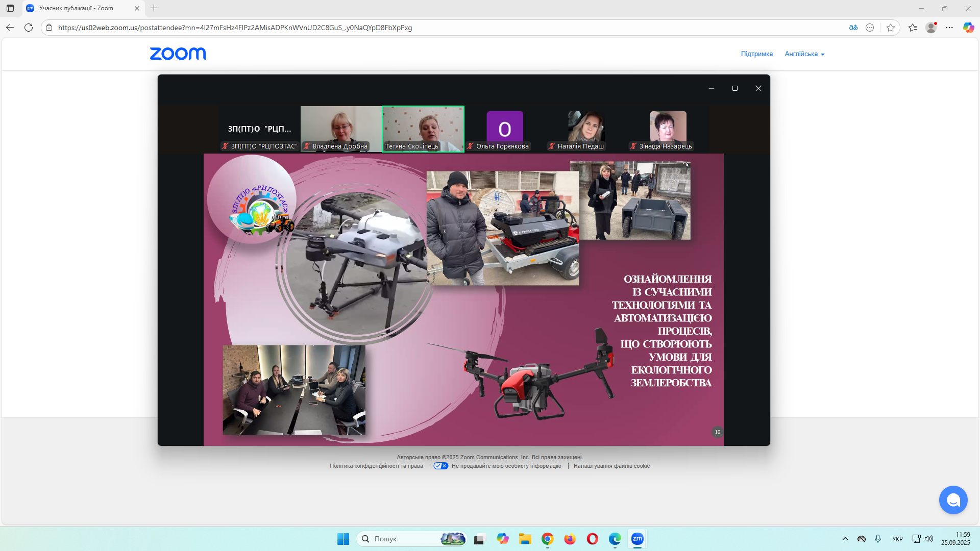
Task: Open Firefox from the taskbar
Action: 570,539
